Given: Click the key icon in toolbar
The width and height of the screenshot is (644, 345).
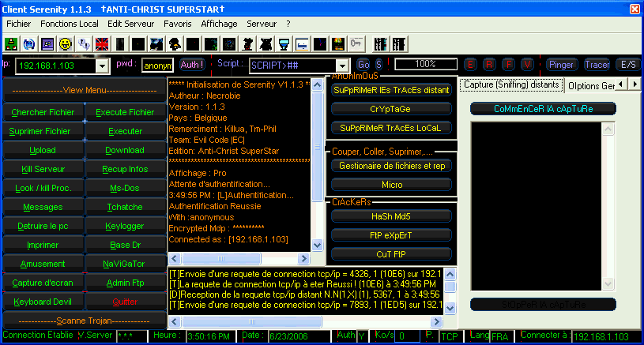Looking at the screenshot, I should click(356, 43).
